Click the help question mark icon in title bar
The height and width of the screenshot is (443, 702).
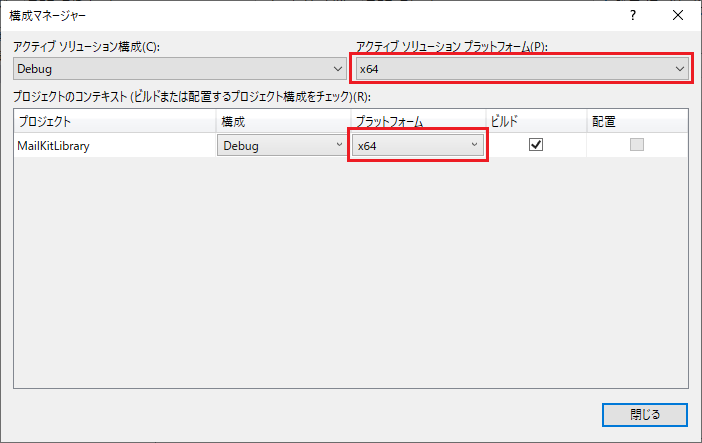coord(633,15)
